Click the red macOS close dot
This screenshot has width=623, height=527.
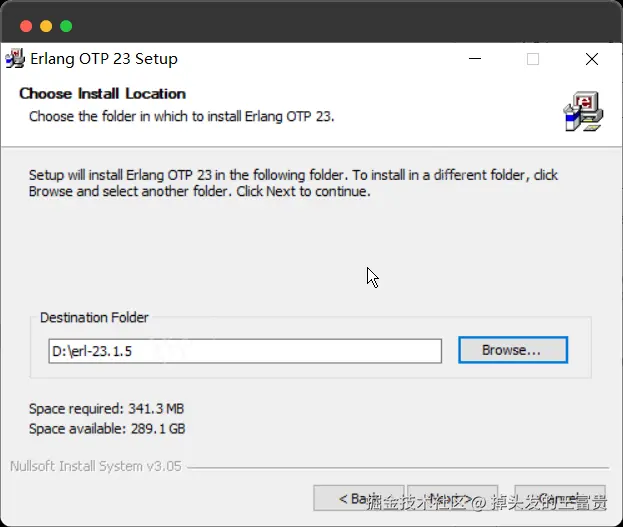26,26
